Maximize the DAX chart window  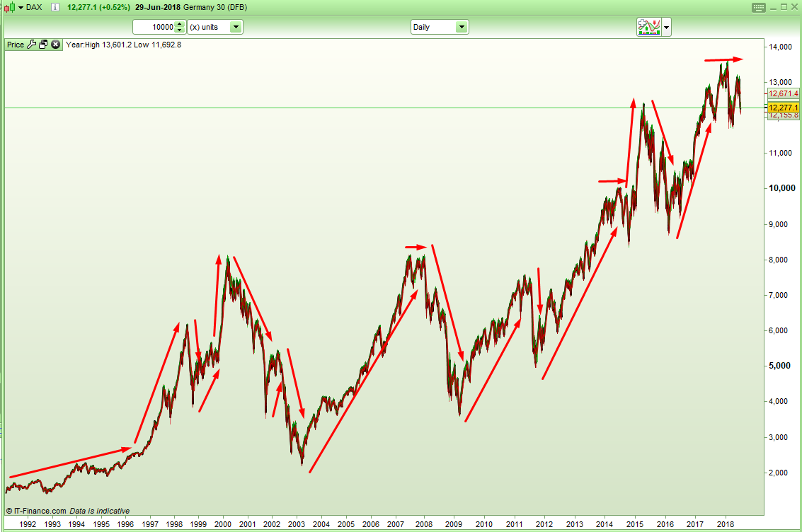[x=784, y=7]
